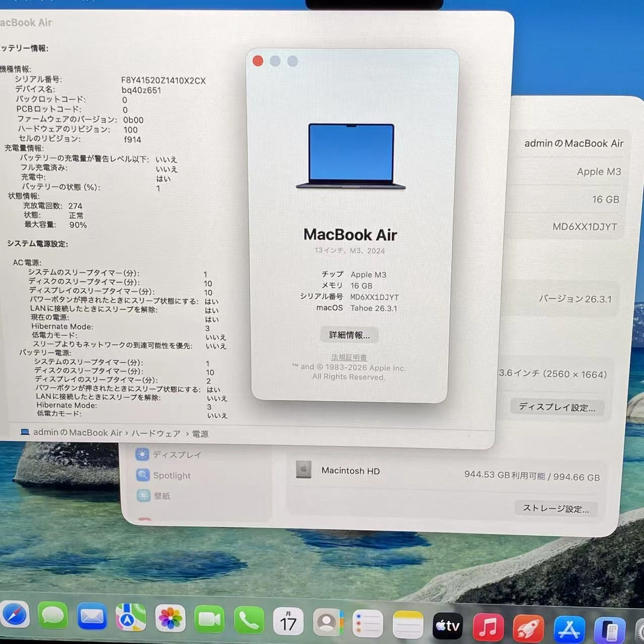Click firmware version value '0b00'
Viewport: 644px width, 644px height.
click(133, 120)
